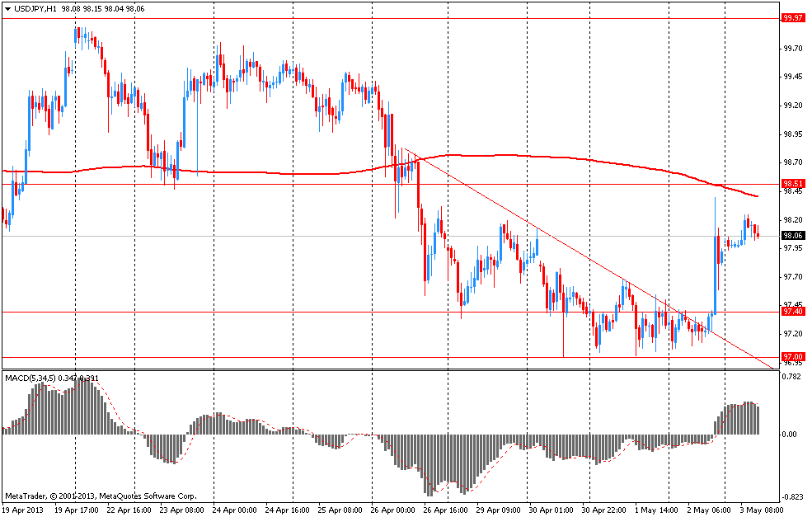Screen dimensions: 812x517
Task: Select the 99.97 red price label
Action: coord(793,18)
